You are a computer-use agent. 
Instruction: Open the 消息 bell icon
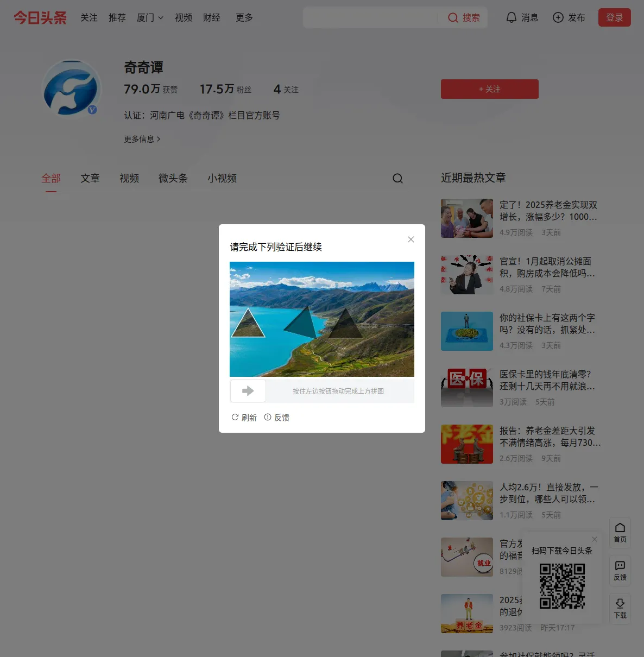pyautogui.click(x=511, y=17)
